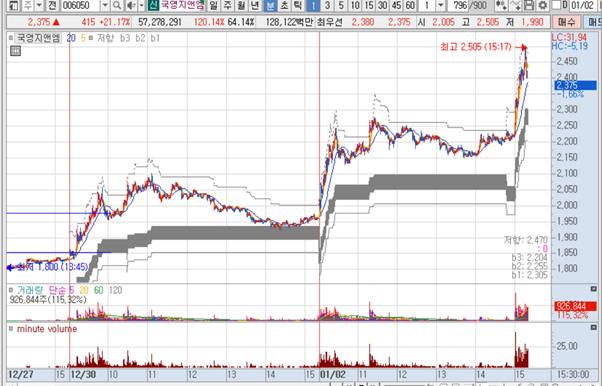Image resolution: width=602 pixels, height=386 pixels.
Task: Open the 주 market type dropdown arrow
Action: click(x=39, y=5)
